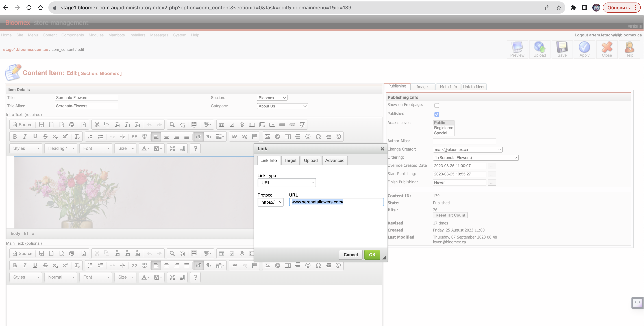Open Find tool in Intro Text toolbar
This screenshot has width=644, height=326.
172,125
